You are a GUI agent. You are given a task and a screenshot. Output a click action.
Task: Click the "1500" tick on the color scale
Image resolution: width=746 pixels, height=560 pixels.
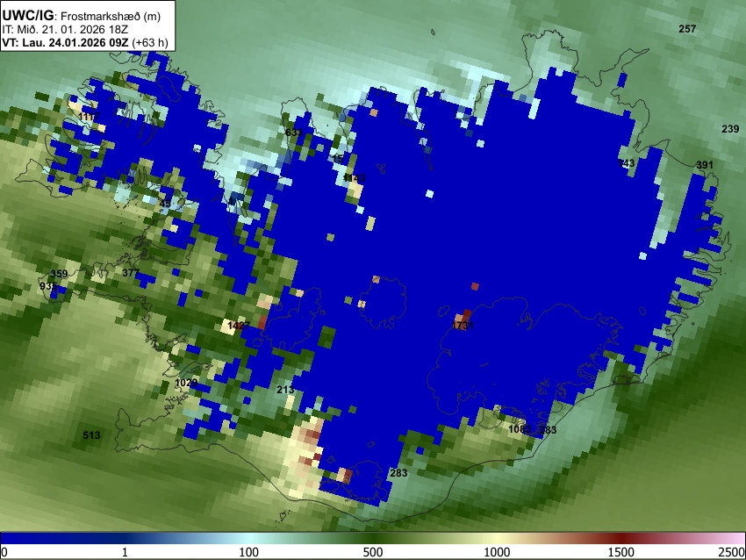pyautogui.click(x=621, y=552)
